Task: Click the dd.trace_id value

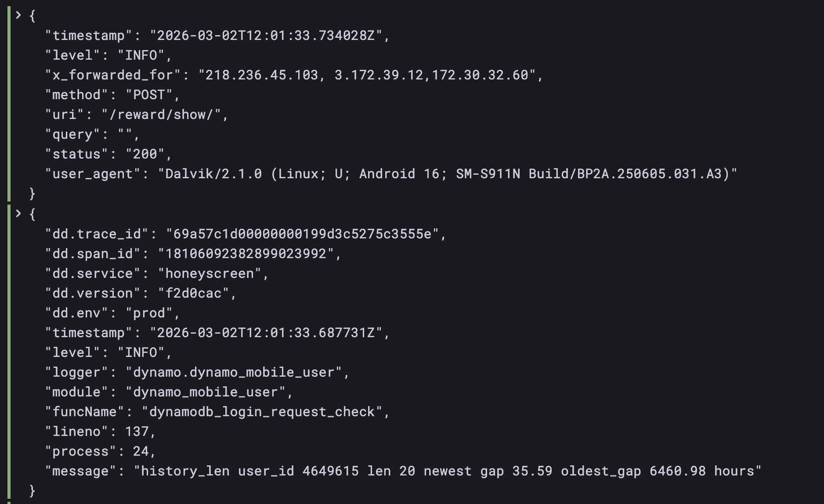Action: coord(302,234)
